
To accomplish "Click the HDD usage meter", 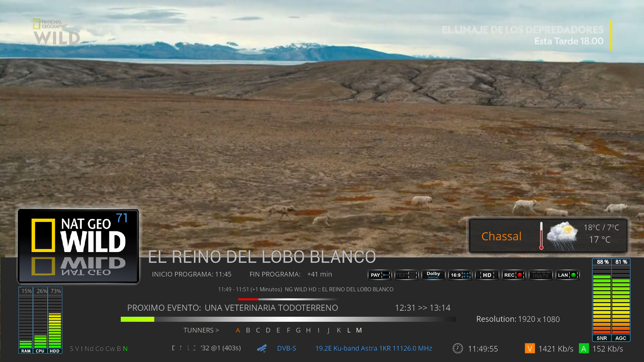I will point(55,320).
